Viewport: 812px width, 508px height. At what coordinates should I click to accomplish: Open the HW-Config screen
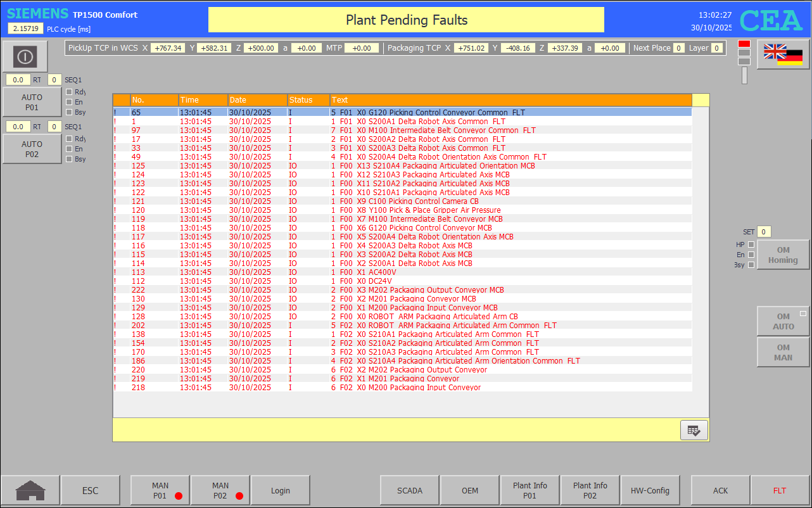650,490
